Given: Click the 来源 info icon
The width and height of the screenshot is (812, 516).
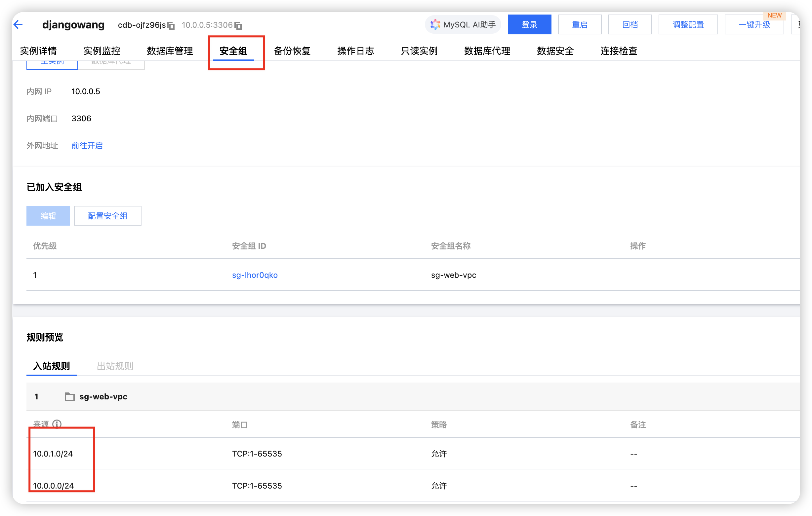Looking at the screenshot, I should (57, 424).
